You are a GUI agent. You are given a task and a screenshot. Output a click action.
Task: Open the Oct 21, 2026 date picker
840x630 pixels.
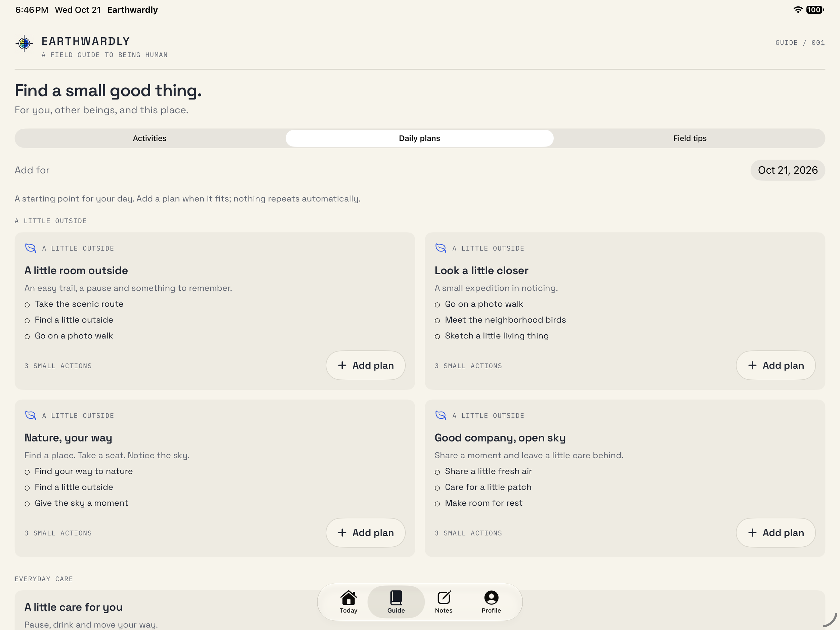[788, 170]
